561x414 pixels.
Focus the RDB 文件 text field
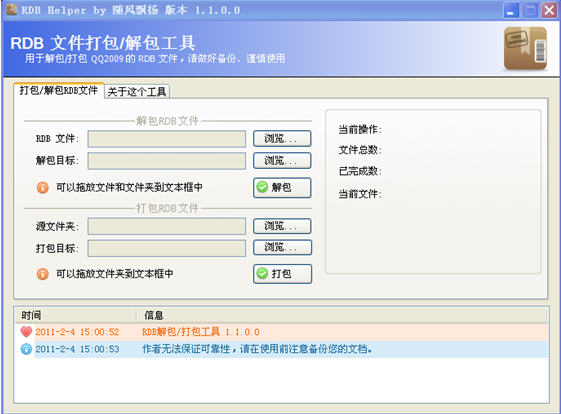pyautogui.click(x=167, y=139)
